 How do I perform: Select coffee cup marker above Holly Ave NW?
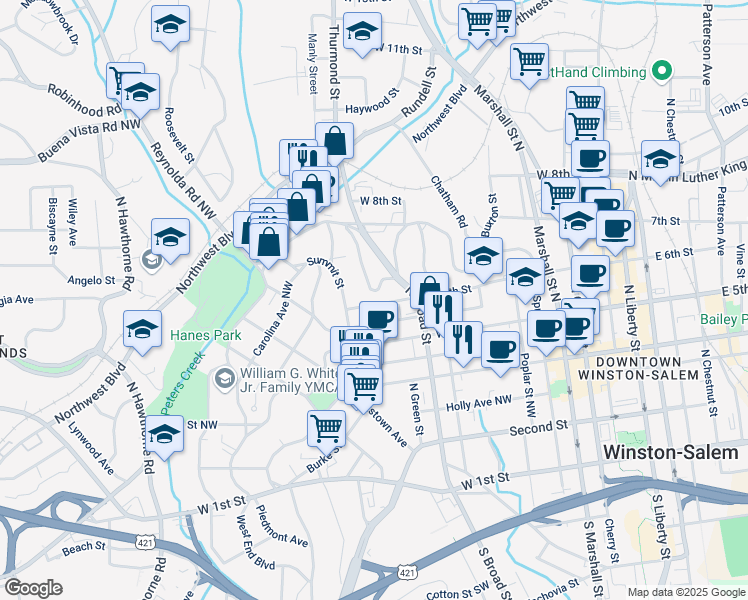(x=500, y=351)
